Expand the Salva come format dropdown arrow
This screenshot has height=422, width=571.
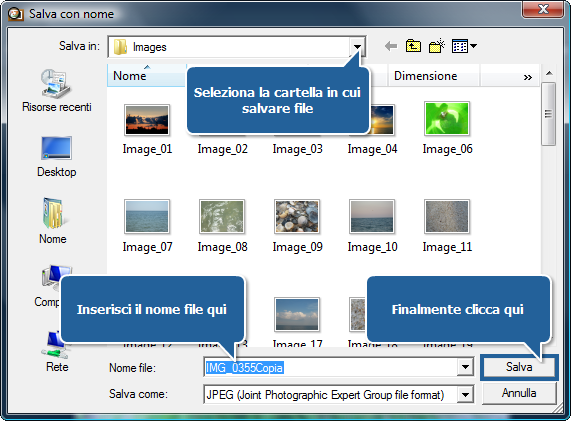tap(465, 394)
